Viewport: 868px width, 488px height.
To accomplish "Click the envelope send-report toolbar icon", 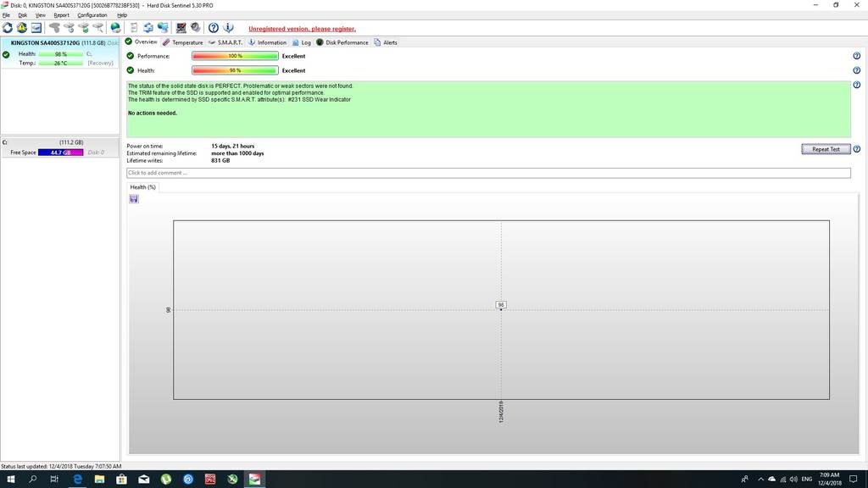I will tap(36, 28).
